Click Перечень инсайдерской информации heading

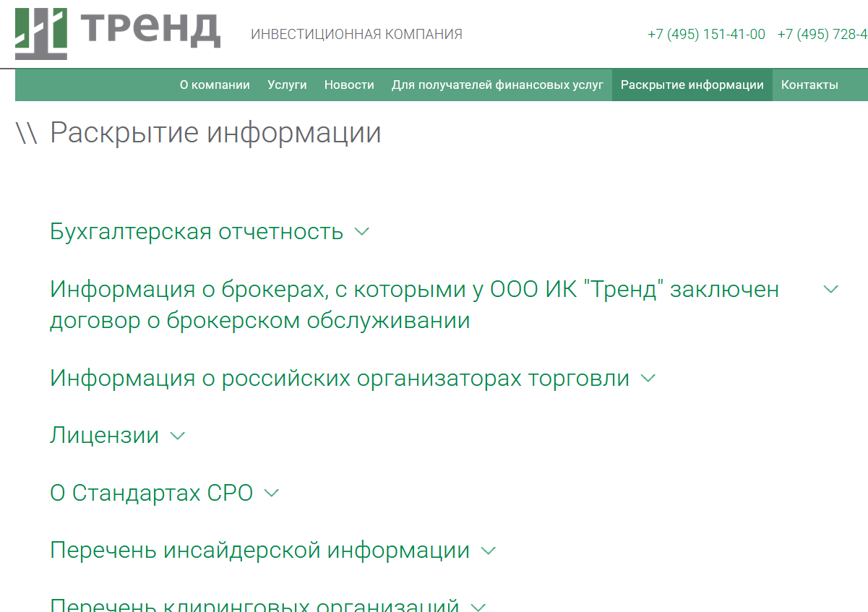click(260, 551)
